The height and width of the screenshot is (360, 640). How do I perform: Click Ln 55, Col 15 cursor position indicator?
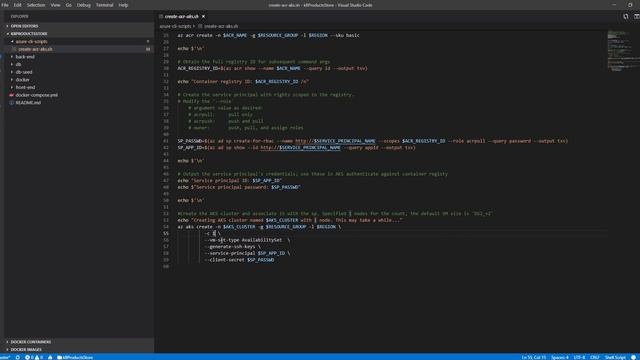[534, 357]
